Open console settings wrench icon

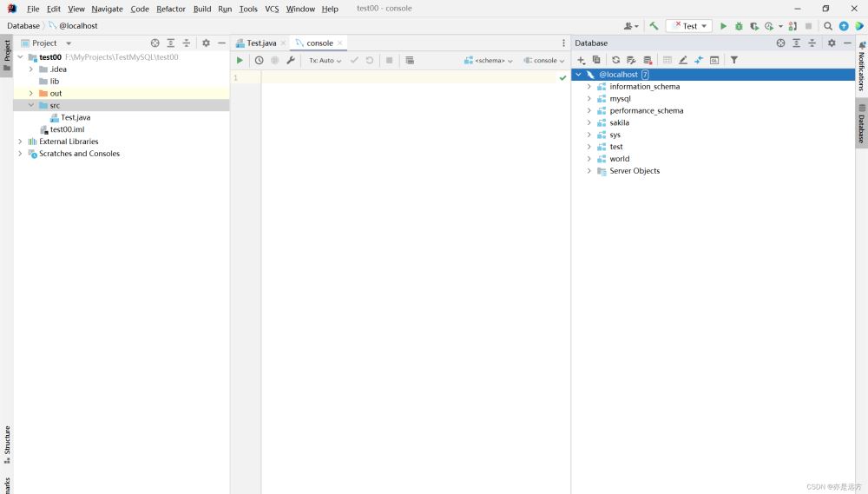click(291, 61)
